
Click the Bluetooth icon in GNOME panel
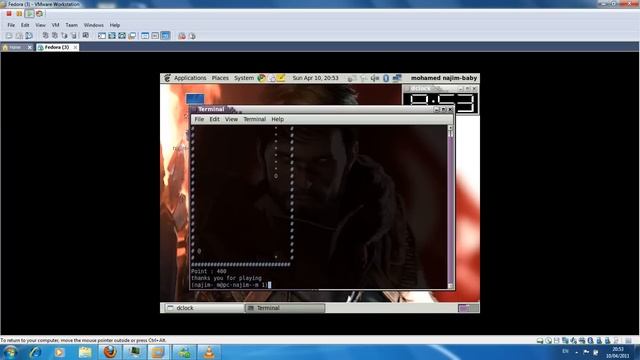click(386, 78)
